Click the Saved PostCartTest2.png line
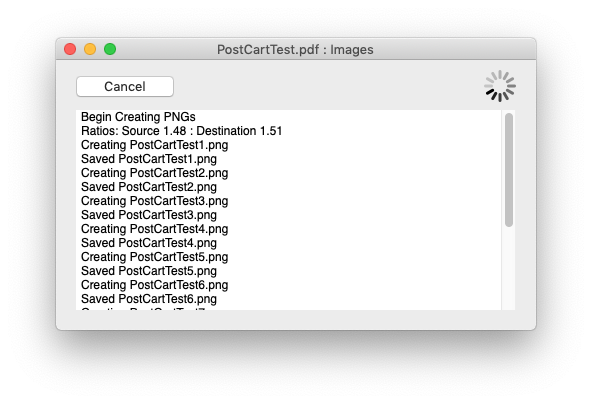 coord(149,187)
